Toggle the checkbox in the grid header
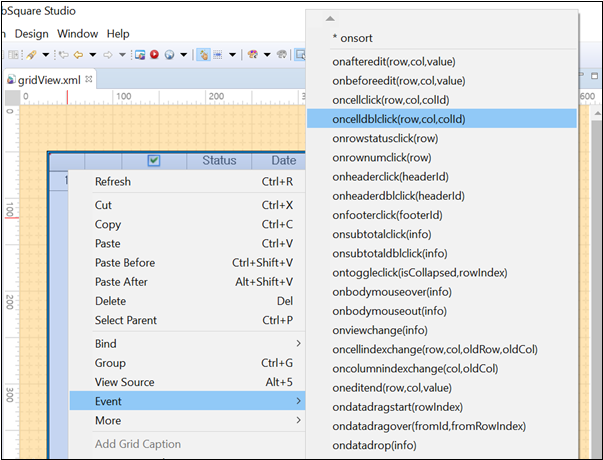Image resolution: width=603 pixels, height=460 pixels. (x=153, y=160)
